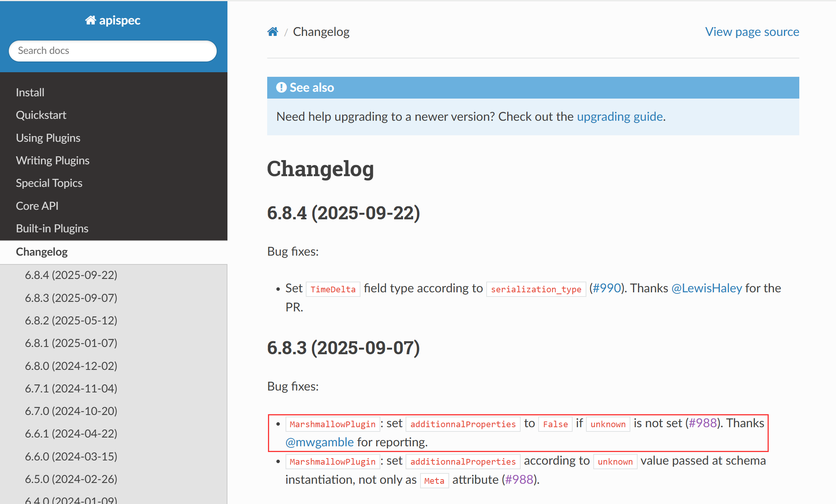The image size is (836, 504).
Task: Click the breadcrumb home icon
Action: tap(273, 32)
